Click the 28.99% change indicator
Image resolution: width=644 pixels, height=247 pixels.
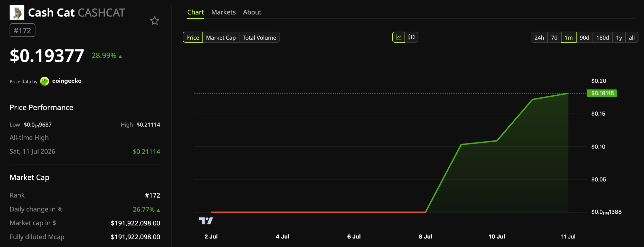coord(107,56)
